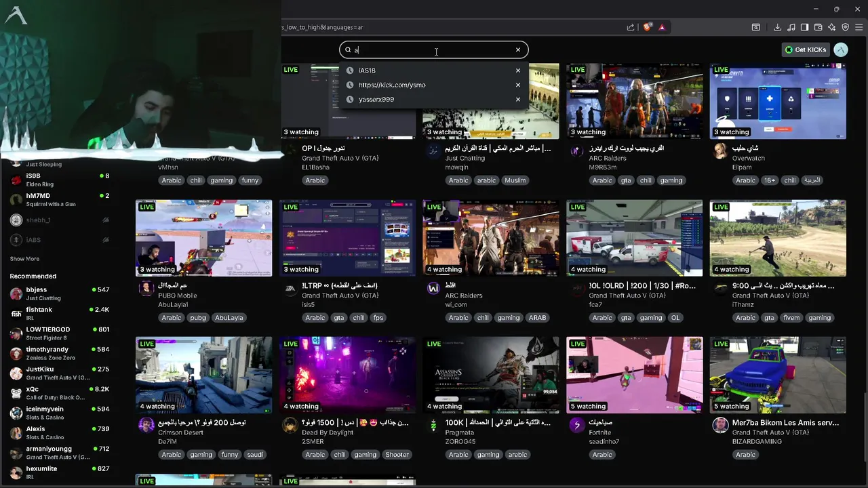Open Brave Shields lion icon

[648, 27]
